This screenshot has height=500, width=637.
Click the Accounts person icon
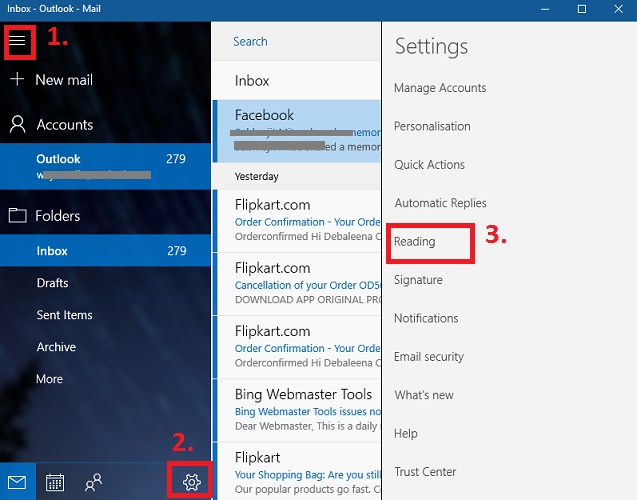click(x=17, y=124)
